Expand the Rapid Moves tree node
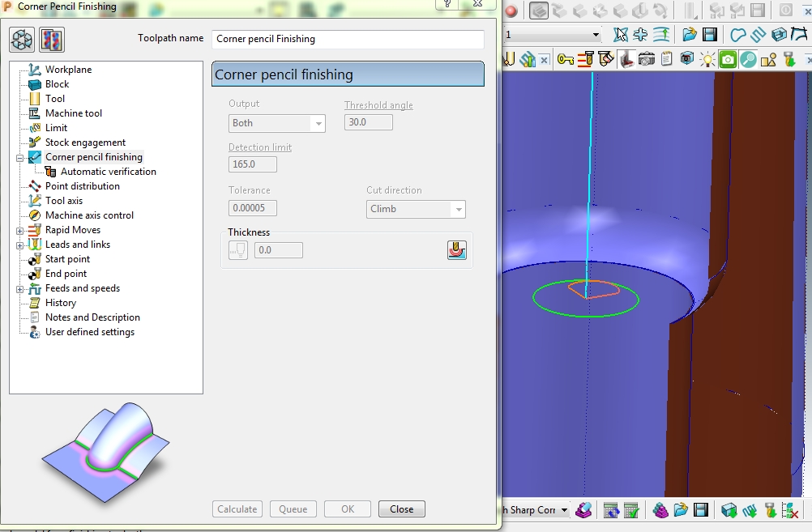The image size is (812, 532). point(19,229)
